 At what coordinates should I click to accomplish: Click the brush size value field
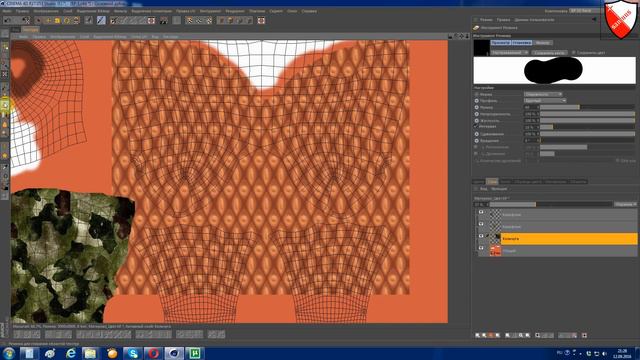pos(531,107)
